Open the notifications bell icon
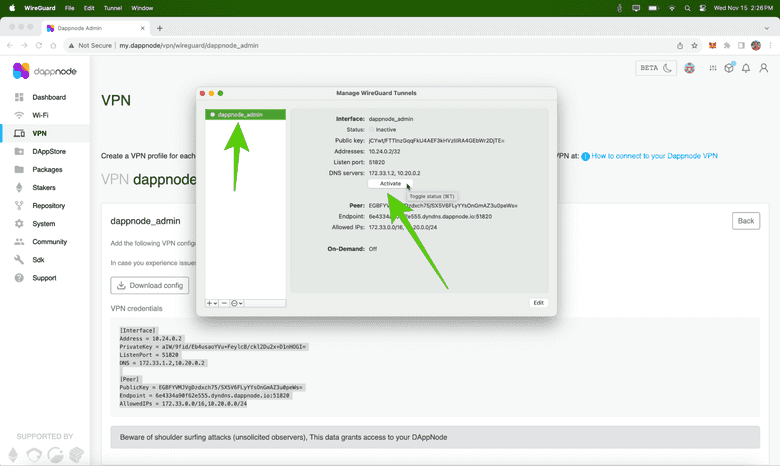The width and height of the screenshot is (780, 466). (746, 68)
